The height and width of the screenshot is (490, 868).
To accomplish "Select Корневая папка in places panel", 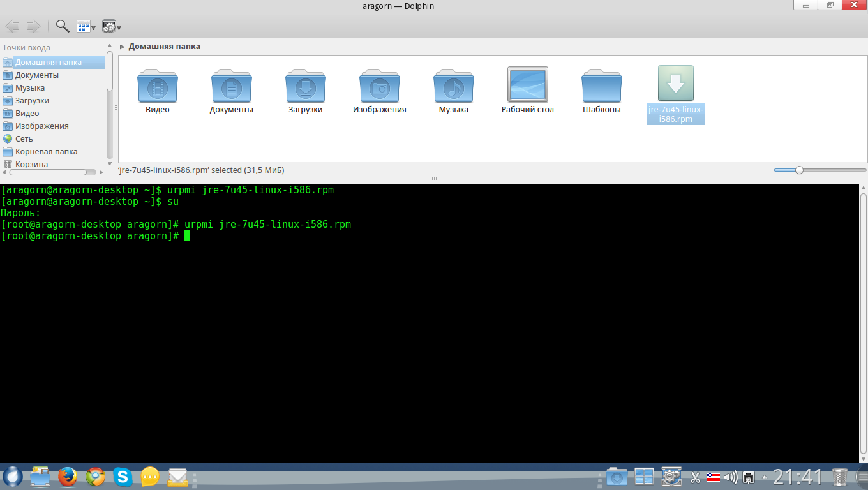I will coord(46,152).
